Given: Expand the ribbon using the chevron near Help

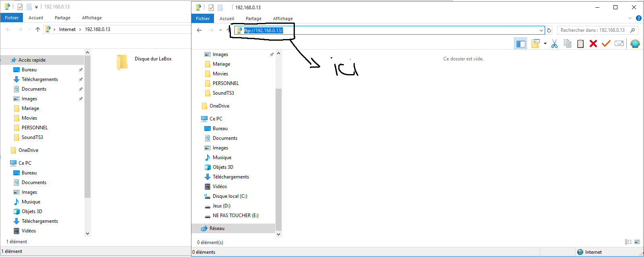Looking at the screenshot, I should tap(630, 18).
